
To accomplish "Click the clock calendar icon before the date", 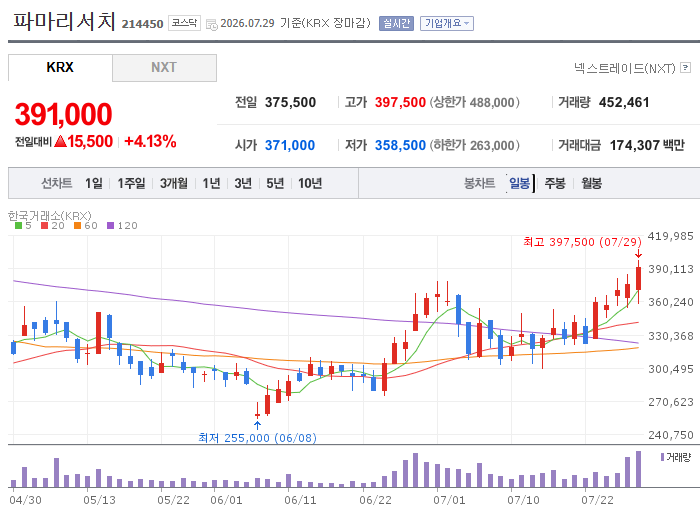I will [x=212, y=25].
